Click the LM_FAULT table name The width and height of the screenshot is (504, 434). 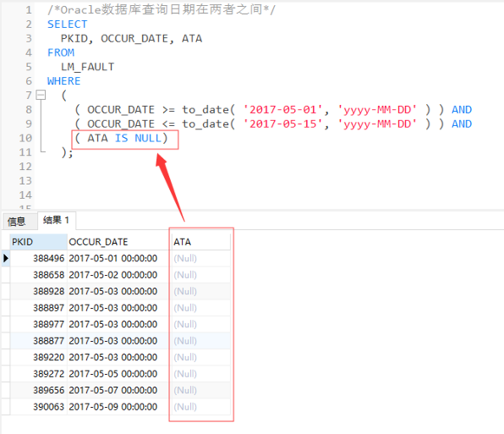[x=88, y=67]
